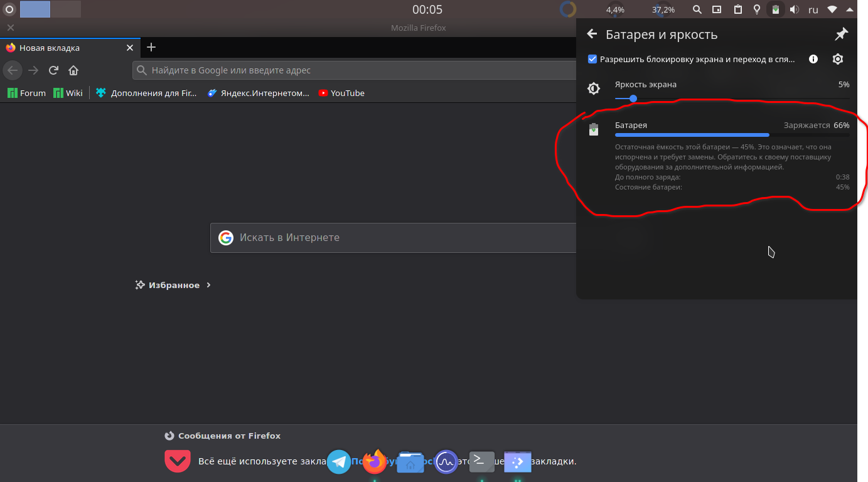Screen dimensions: 868x482
Task: Click the Яркость экрана 5% value
Action: coord(844,84)
